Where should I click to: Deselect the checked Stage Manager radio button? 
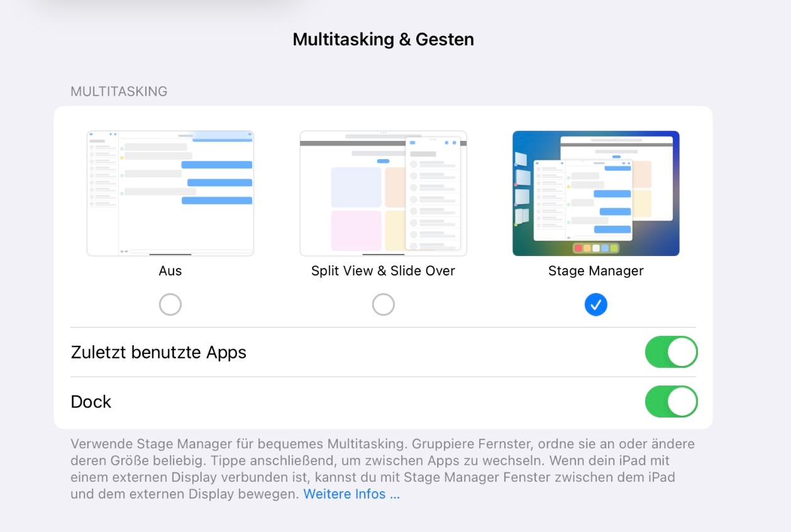[x=595, y=305]
